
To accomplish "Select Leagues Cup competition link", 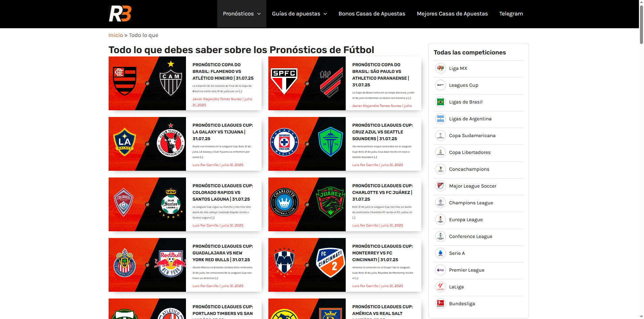I will [x=464, y=85].
